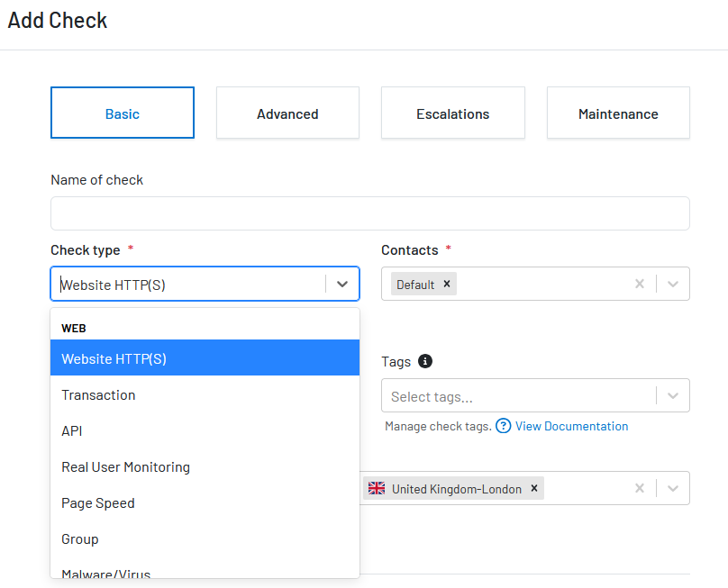Collapse the Check type dropdown arrow

(x=342, y=284)
